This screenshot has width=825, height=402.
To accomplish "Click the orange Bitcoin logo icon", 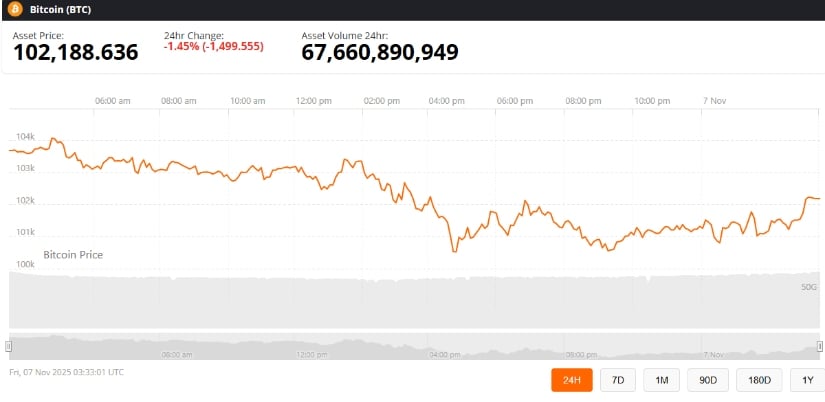I will (15, 9).
